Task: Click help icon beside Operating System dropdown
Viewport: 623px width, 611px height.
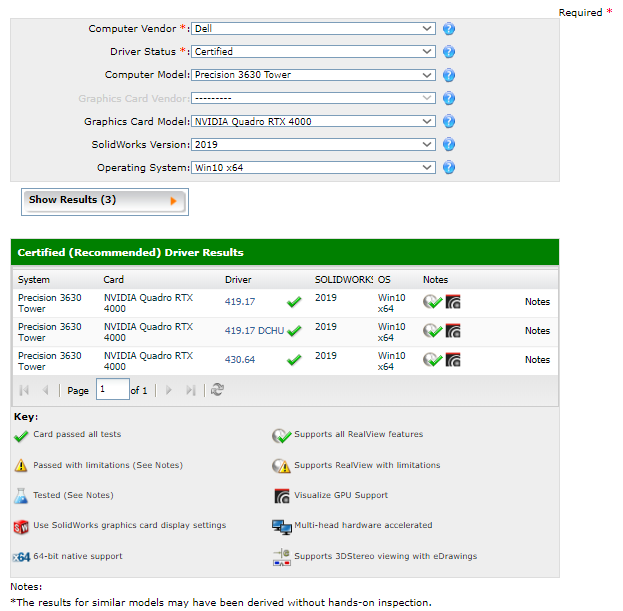Action: point(449,168)
